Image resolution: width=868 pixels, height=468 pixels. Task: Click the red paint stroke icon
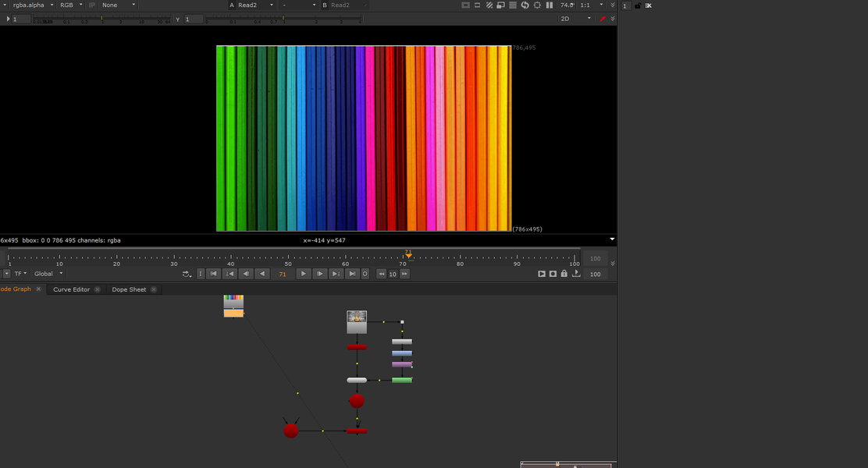tap(603, 19)
